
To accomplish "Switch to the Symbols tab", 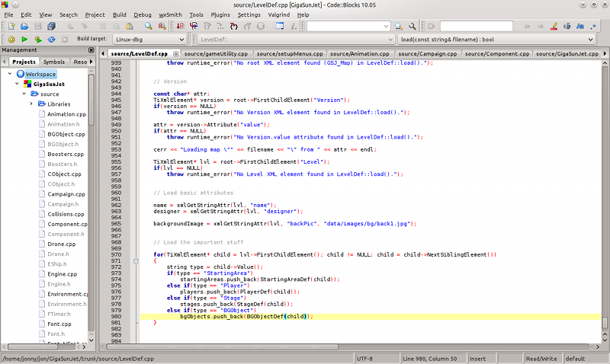I will (x=54, y=62).
